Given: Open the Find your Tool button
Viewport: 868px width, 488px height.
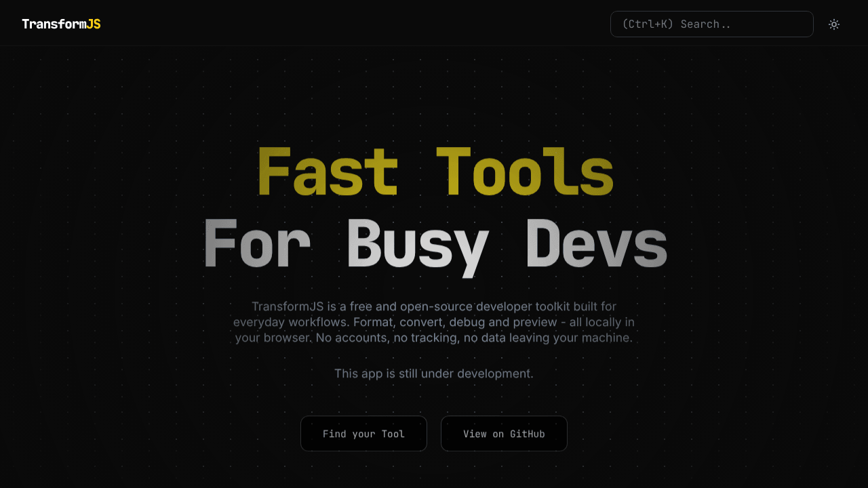Looking at the screenshot, I should (x=363, y=434).
